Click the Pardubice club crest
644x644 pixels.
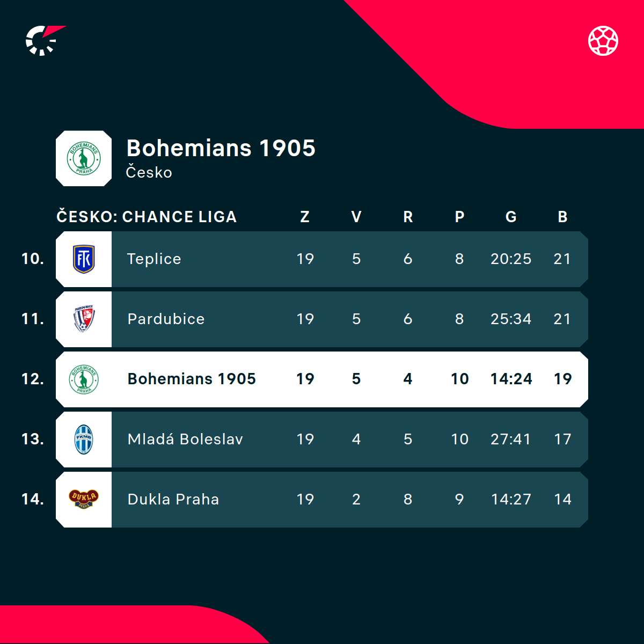click(x=84, y=319)
